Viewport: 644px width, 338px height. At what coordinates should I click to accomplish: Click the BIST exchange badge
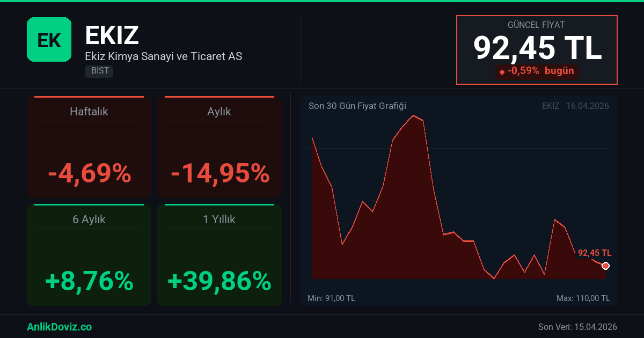(x=99, y=71)
